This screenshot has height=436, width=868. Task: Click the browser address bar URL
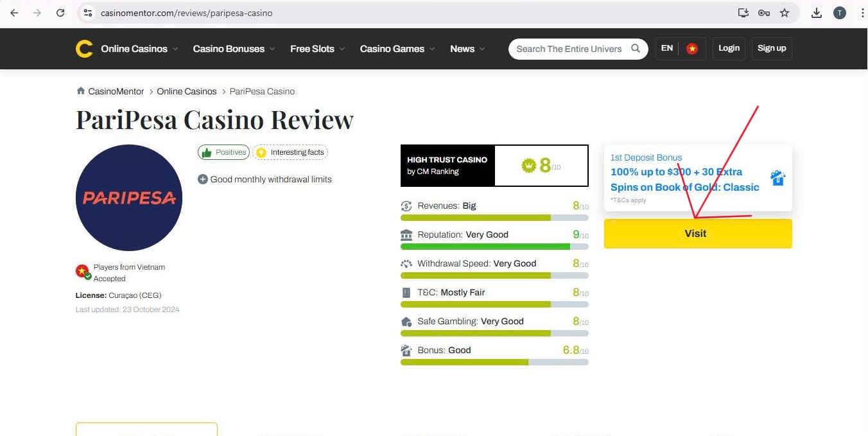click(186, 13)
